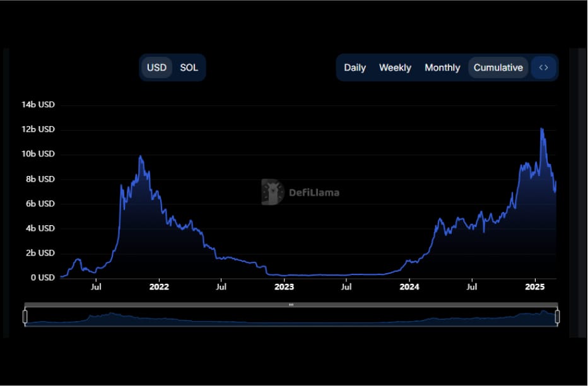
Task: Click the 2022 label on x-axis
Action: click(158, 287)
